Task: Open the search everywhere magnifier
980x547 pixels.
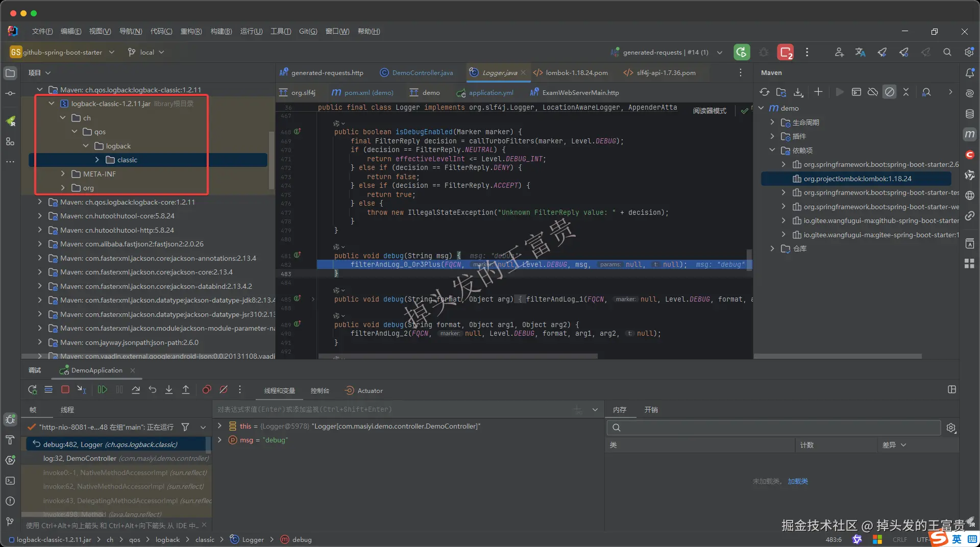Action: (947, 52)
